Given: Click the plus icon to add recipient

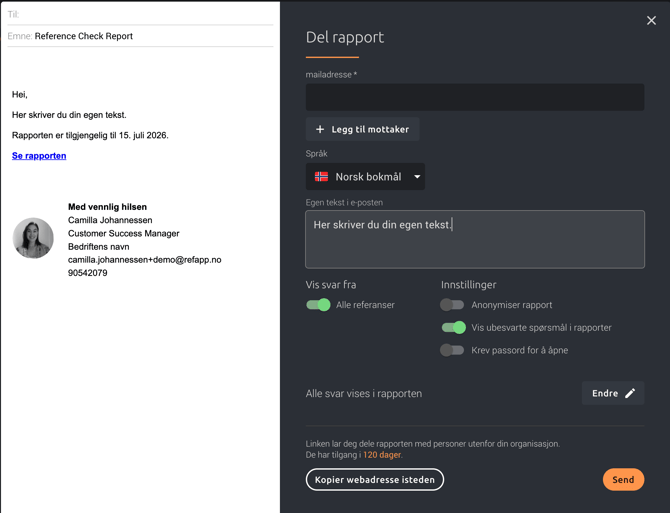Looking at the screenshot, I should [320, 129].
